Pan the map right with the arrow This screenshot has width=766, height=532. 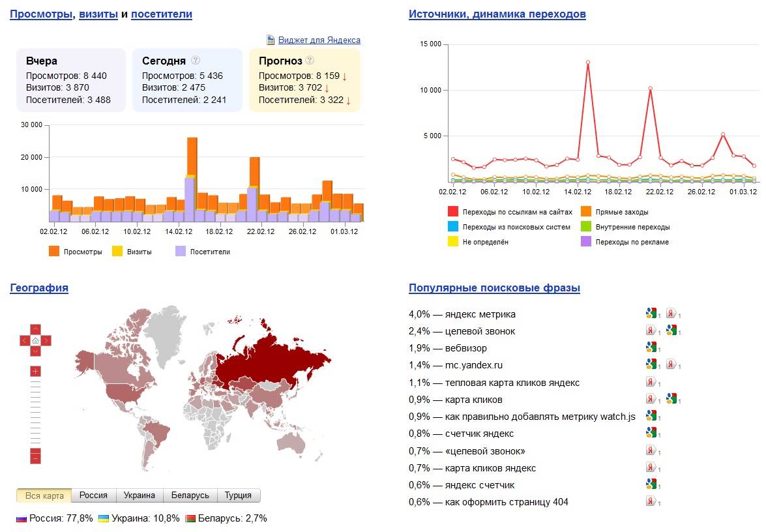tap(46, 340)
